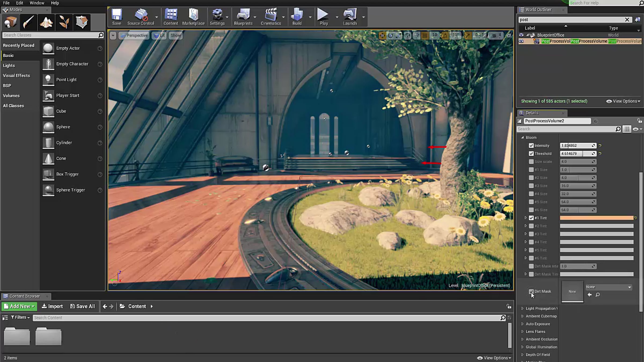Toggle the Dirt Mask checkbox
Image resolution: width=644 pixels, height=362 pixels.
531,291
